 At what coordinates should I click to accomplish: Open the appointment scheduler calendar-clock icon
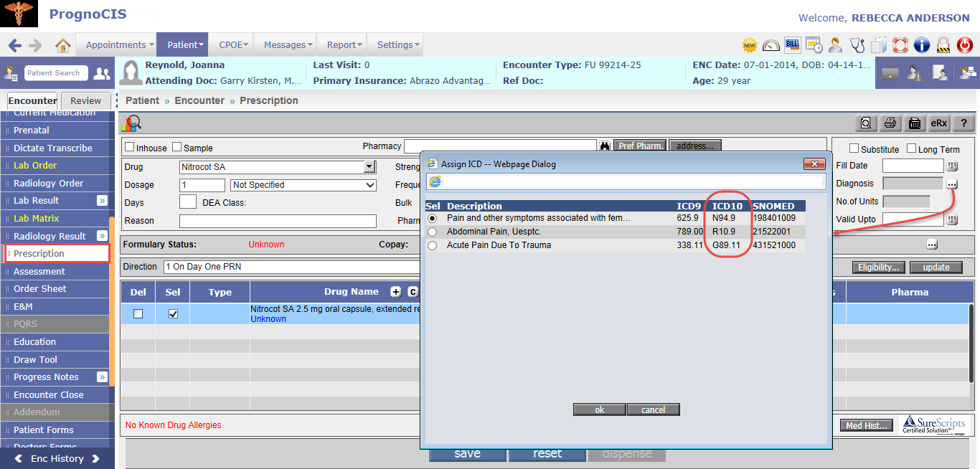pos(814,45)
